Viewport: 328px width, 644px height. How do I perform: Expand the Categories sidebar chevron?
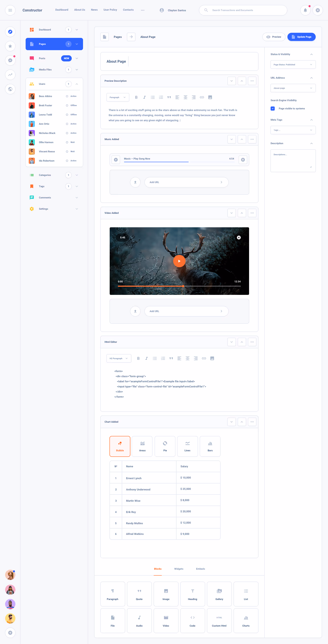77,175
